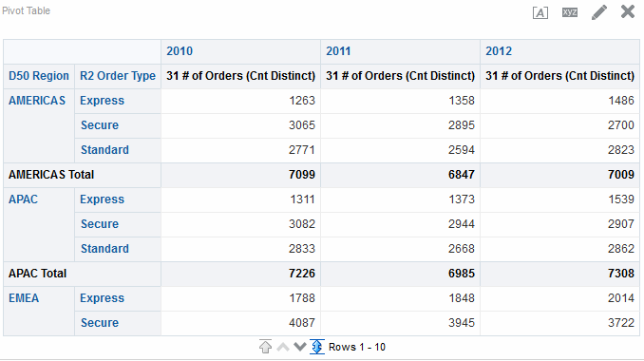Image resolution: width=644 pixels, height=361 pixels.
Task: Click Express under EMEA
Action: (x=102, y=298)
